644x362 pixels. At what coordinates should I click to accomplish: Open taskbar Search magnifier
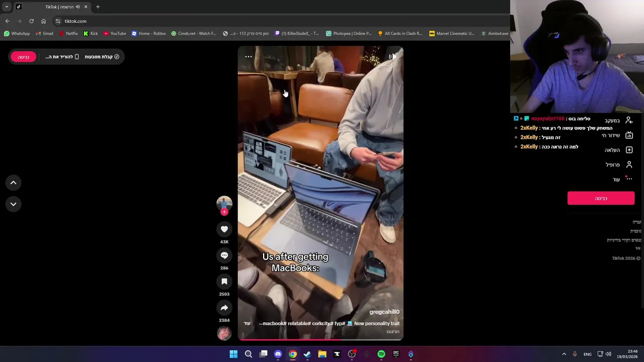tap(249, 354)
